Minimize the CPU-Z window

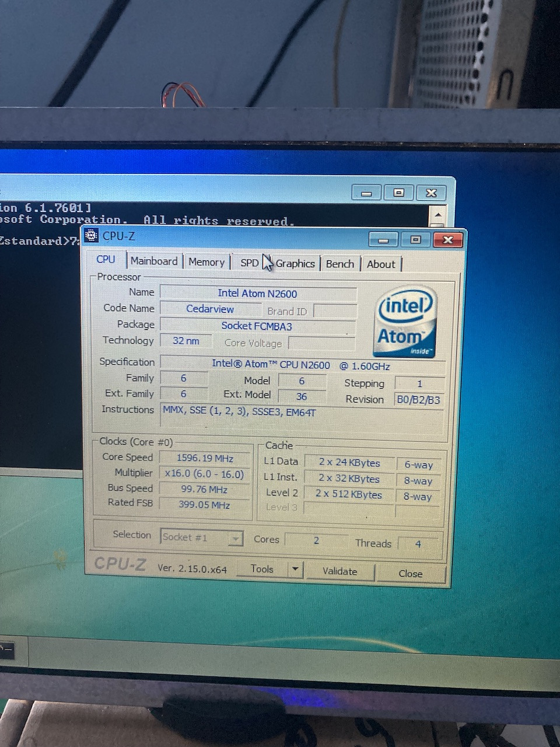tap(383, 240)
